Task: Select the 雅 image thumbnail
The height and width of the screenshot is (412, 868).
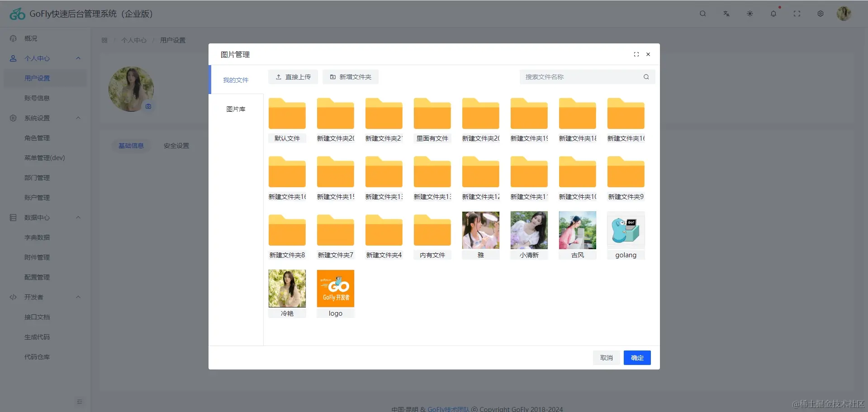Action: 480,230
